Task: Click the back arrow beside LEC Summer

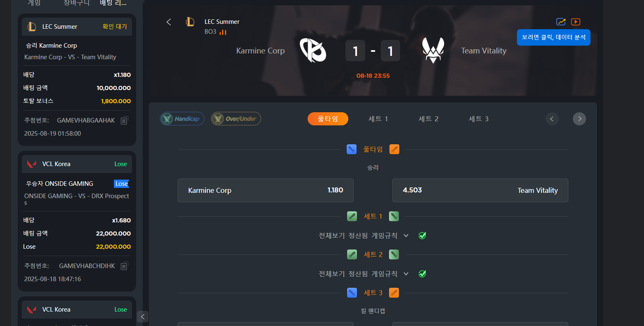Action: click(168, 22)
